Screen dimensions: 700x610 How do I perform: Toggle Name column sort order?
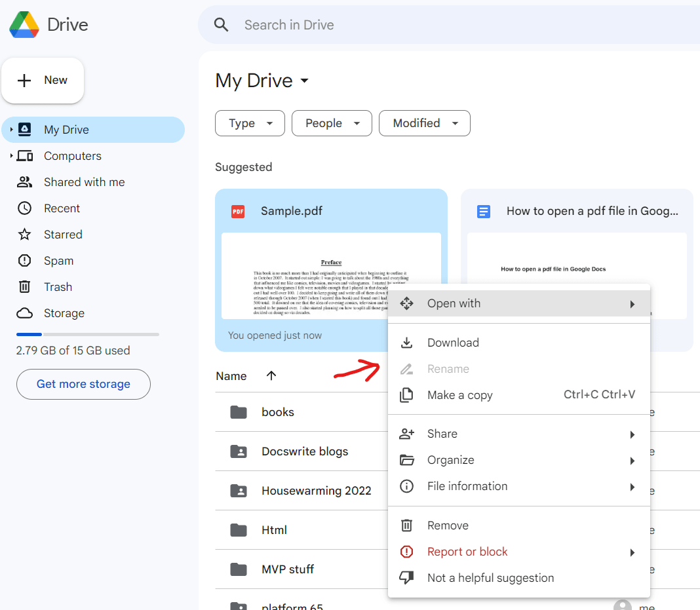[271, 375]
